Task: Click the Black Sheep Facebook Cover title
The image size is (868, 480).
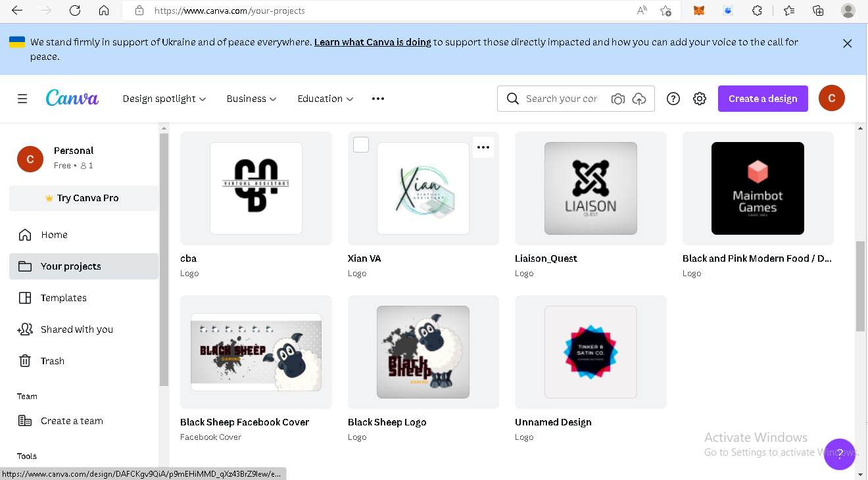Action: pos(245,422)
